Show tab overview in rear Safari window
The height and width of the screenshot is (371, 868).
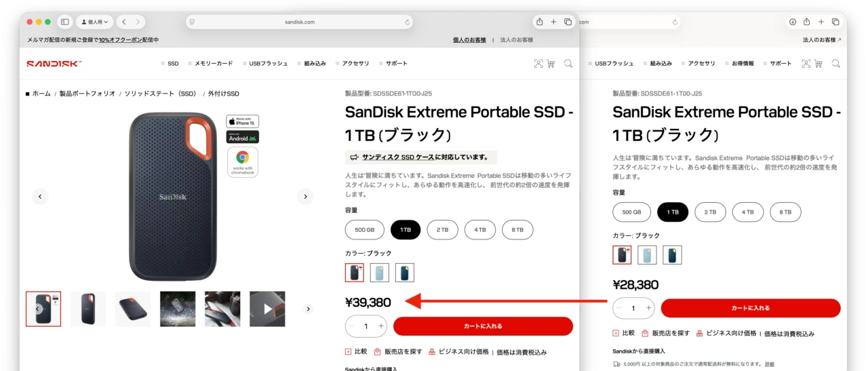[835, 22]
